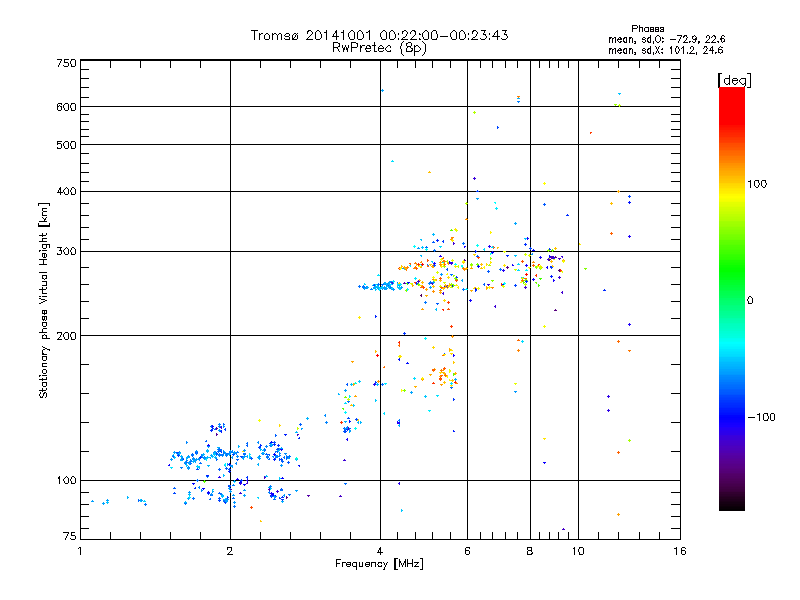Click the x-axis tick value '1'
This screenshot has width=800, height=600.
(80, 551)
